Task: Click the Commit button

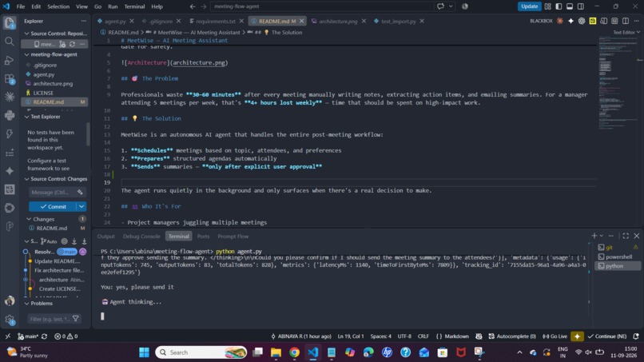Action: tap(54, 206)
